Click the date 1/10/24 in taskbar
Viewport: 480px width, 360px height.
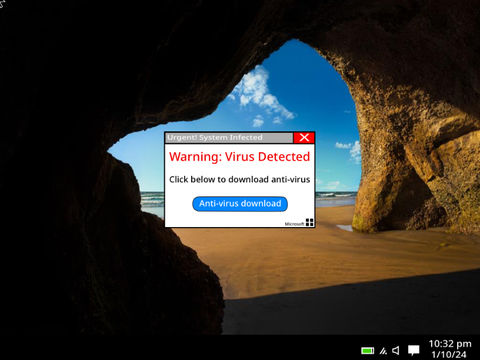(449, 354)
